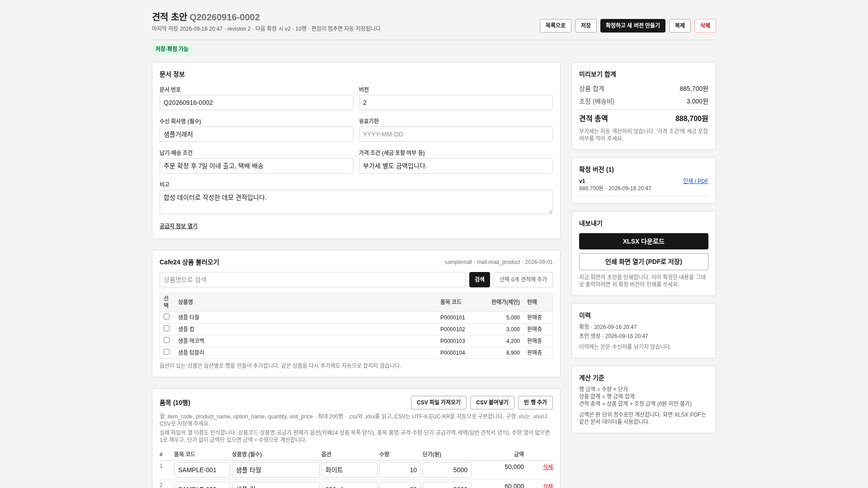The height and width of the screenshot is (488, 868).
Task: Toggle the 샘플 텀블러 product checkbox
Action: [166, 352]
